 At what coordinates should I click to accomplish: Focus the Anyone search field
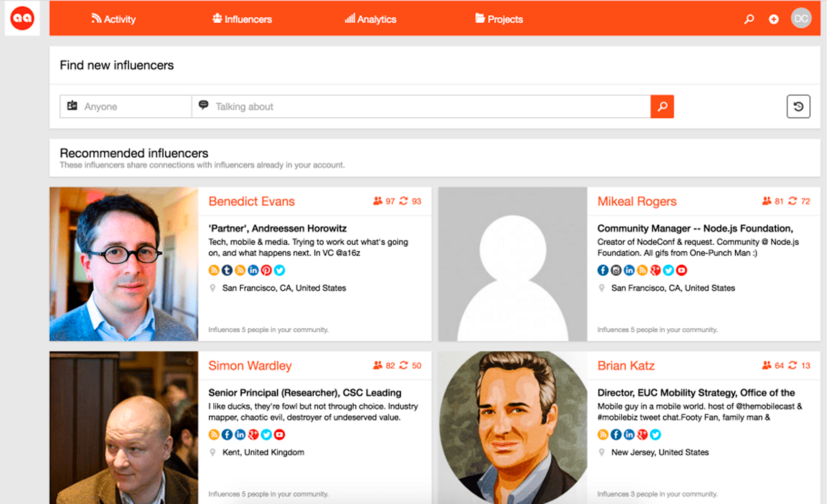[x=126, y=106]
